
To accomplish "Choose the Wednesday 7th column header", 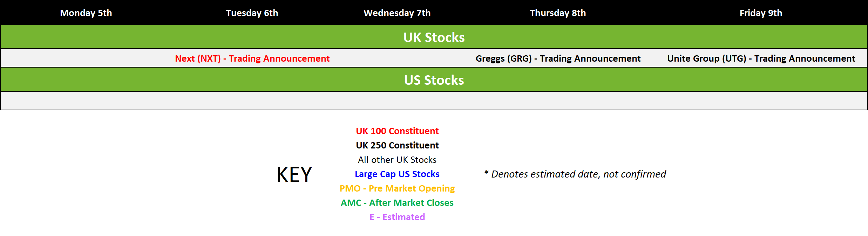I will 397,13.
